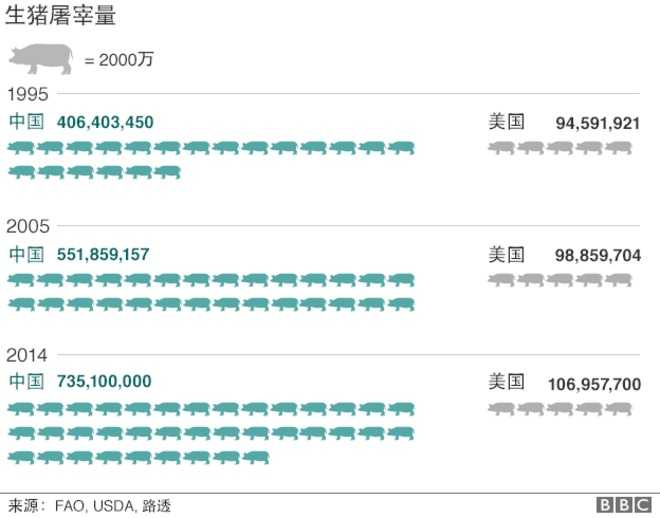Click the US 2005 figure 98,859,704

598,255
